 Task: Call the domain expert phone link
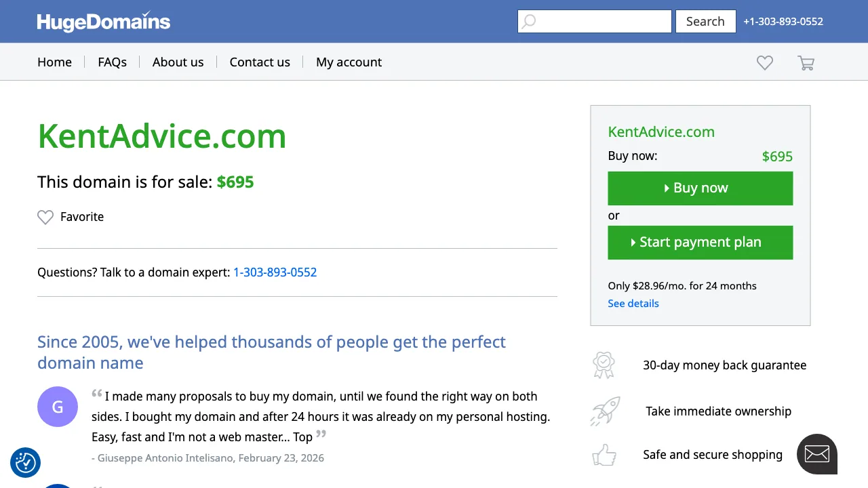(x=275, y=272)
